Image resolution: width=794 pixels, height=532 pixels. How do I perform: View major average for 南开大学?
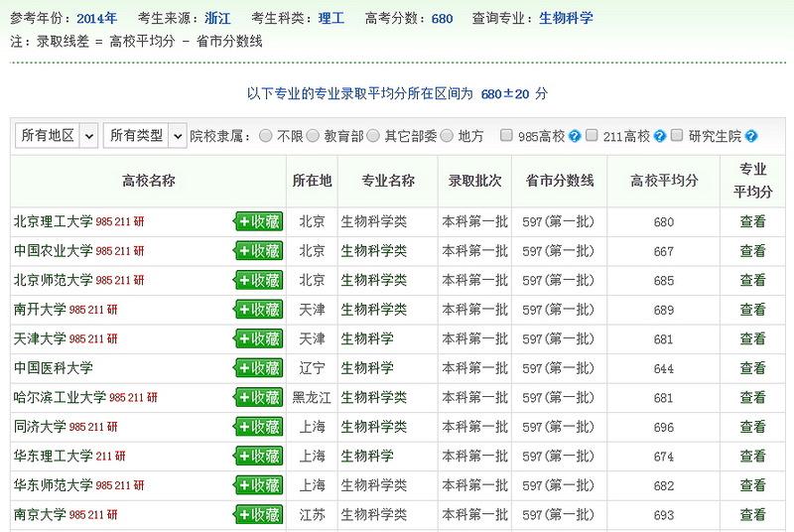pyautogui.click(x=752, y=310)
